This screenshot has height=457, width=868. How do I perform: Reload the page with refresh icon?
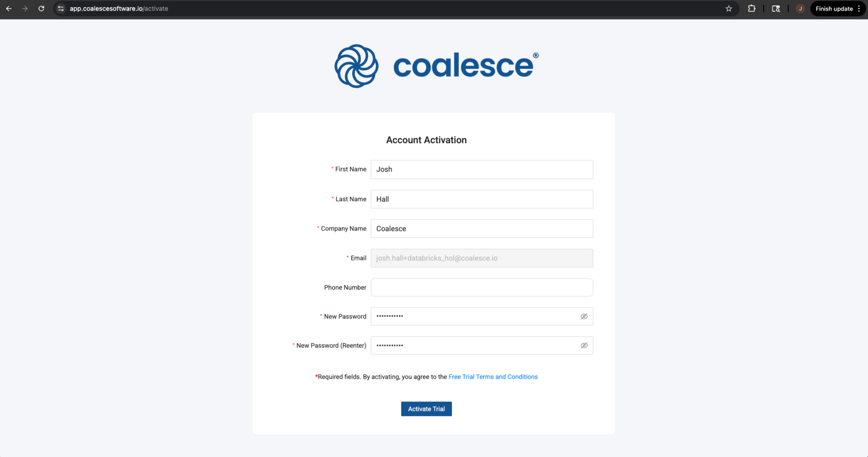[41, 9]
